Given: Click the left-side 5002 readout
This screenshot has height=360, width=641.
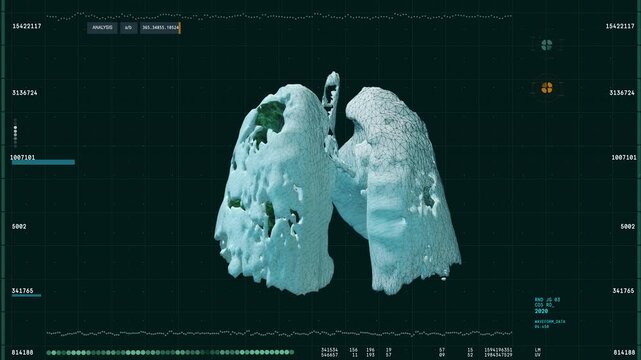Looking at the screenshot, I should click(x=19, y=226).
